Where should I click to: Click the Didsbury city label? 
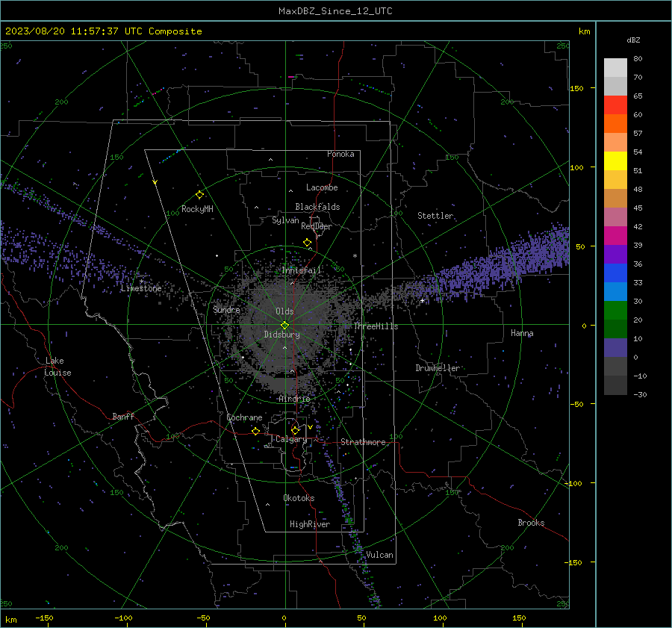[x=281, y=335]
